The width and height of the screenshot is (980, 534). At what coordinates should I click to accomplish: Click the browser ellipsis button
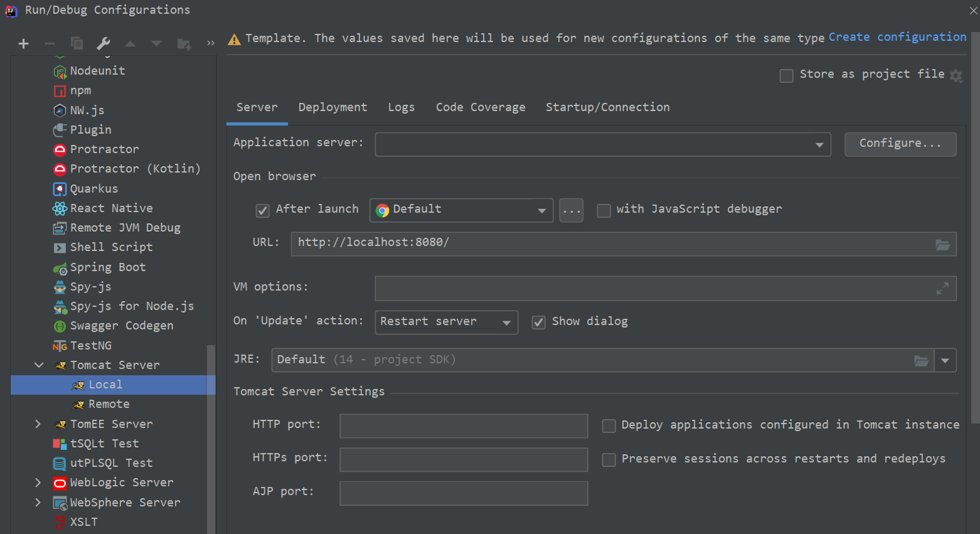pos(571,211)
